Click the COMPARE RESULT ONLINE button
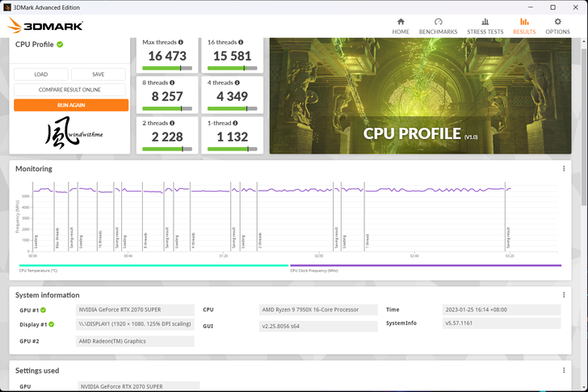This screenshot has height=392, width=588. pyautogui.click(x=70, y=90)
